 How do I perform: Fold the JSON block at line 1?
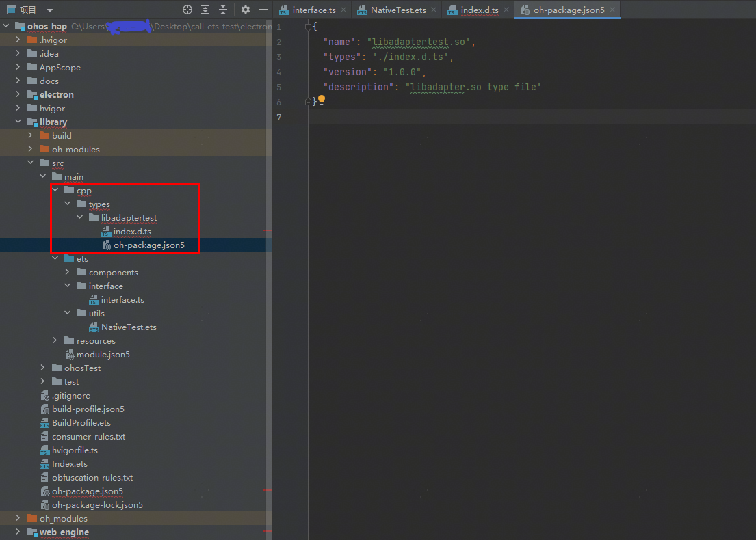tap(308, 27)
